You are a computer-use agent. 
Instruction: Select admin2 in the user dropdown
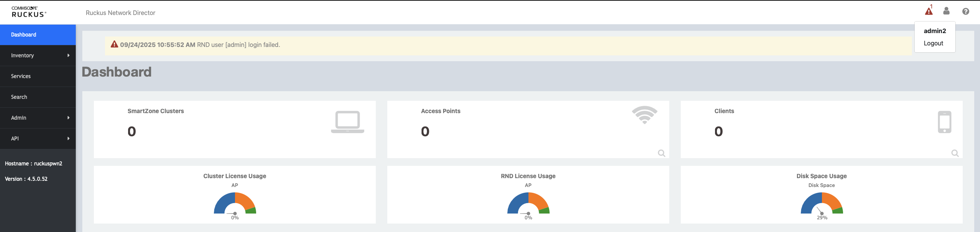tap(935, 31)
